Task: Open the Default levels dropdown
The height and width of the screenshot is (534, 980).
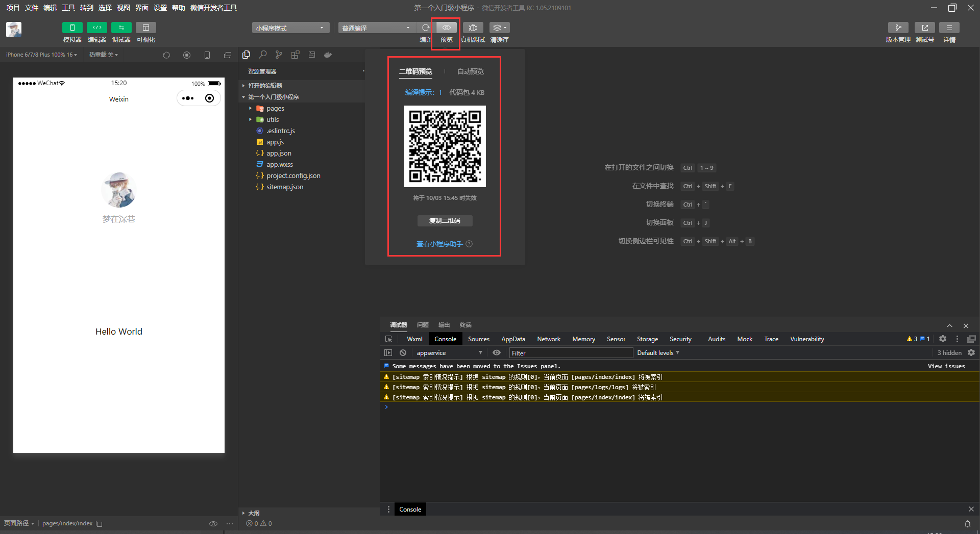Action: point(658,353)
